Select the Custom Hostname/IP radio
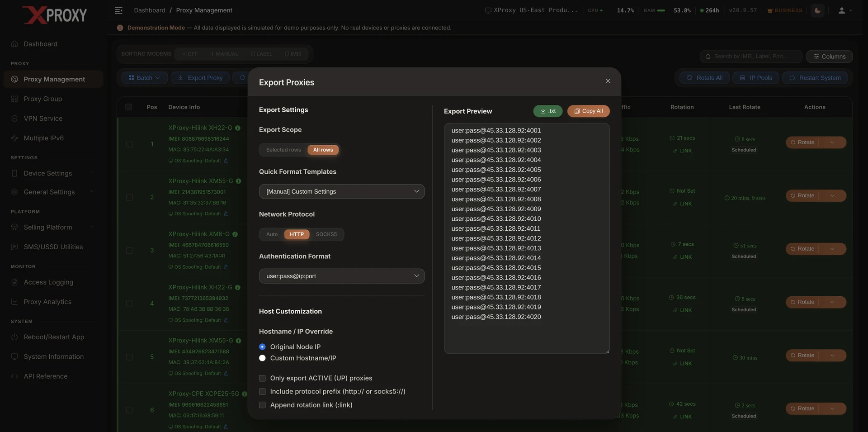Image resolution: width=868 pixels, height=432 pixels. 262,358
